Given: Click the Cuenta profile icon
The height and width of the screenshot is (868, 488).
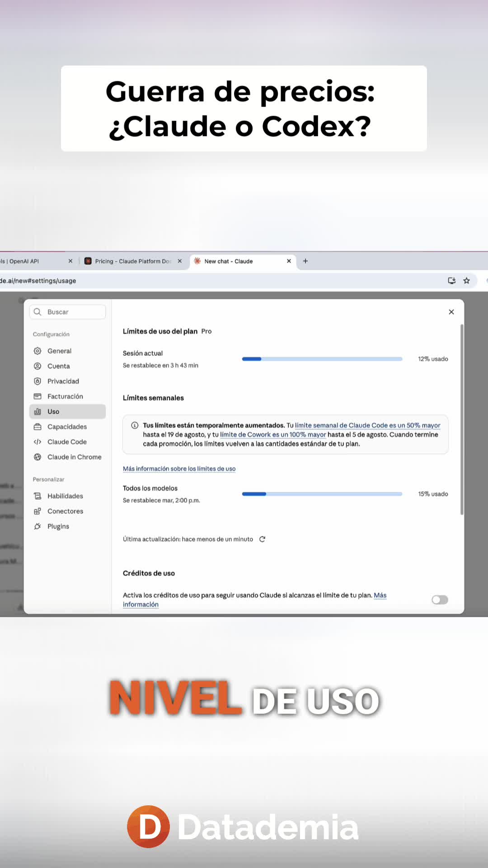Looking at the screenshot, I should click(38, 366).
